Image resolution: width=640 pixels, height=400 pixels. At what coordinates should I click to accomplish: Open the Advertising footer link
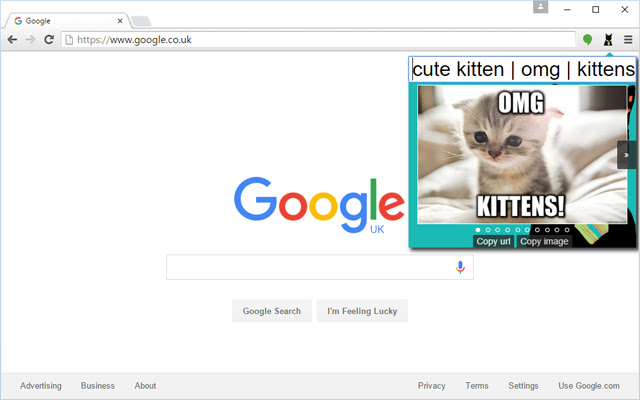point(41,386)
